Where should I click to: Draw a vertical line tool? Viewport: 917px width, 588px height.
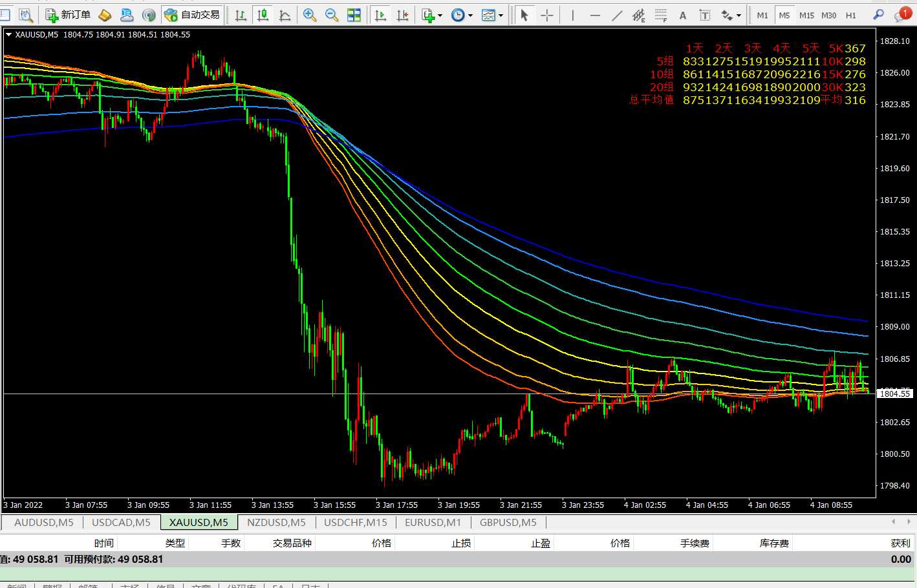pyautogui.click(x=573, y=15)
